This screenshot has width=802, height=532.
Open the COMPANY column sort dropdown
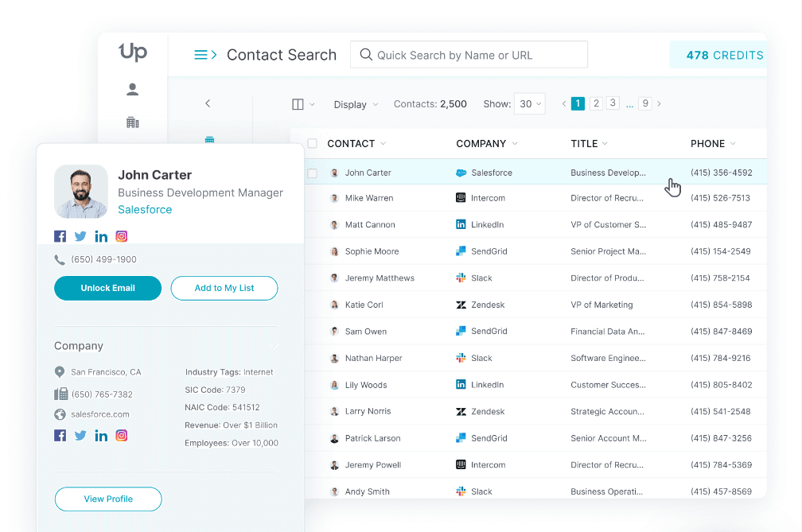[x=515, y=144]
